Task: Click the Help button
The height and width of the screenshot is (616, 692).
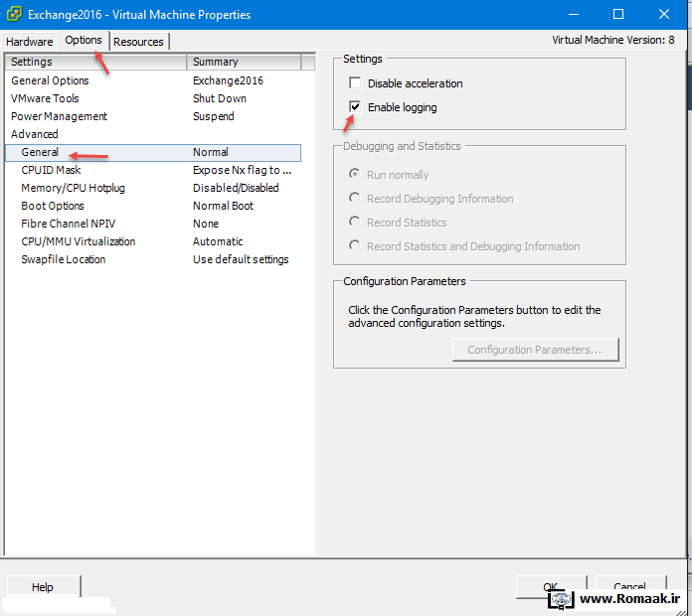Action: pos(43,586)
